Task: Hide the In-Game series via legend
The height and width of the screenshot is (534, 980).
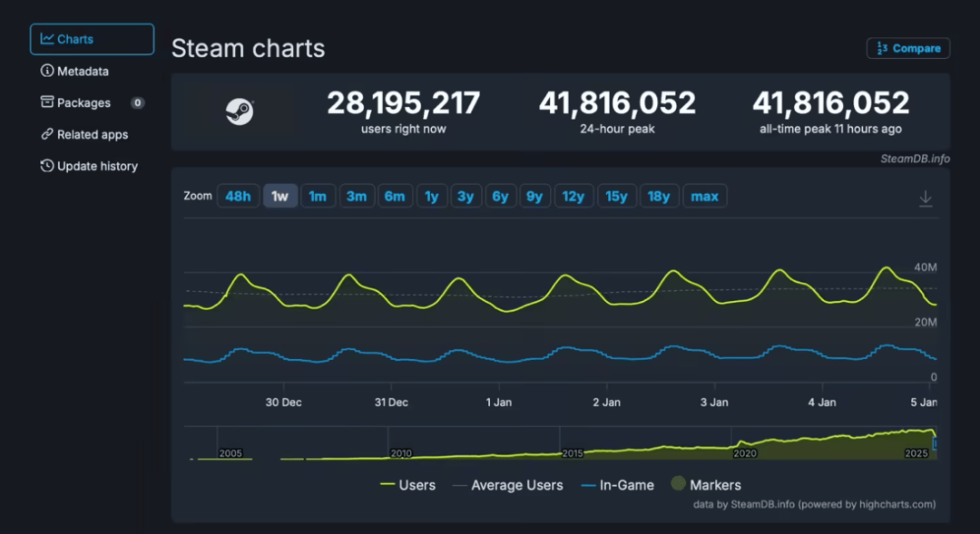Action: [617, 485]
